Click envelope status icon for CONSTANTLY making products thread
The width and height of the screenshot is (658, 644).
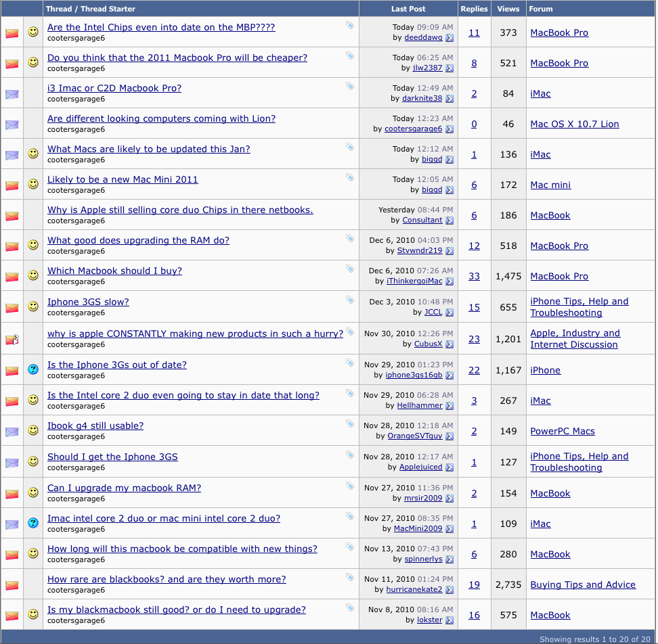coord(12,339)
